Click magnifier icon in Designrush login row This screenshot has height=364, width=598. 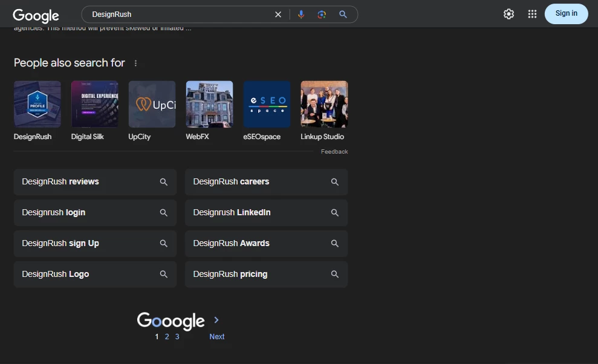[164, 212]
